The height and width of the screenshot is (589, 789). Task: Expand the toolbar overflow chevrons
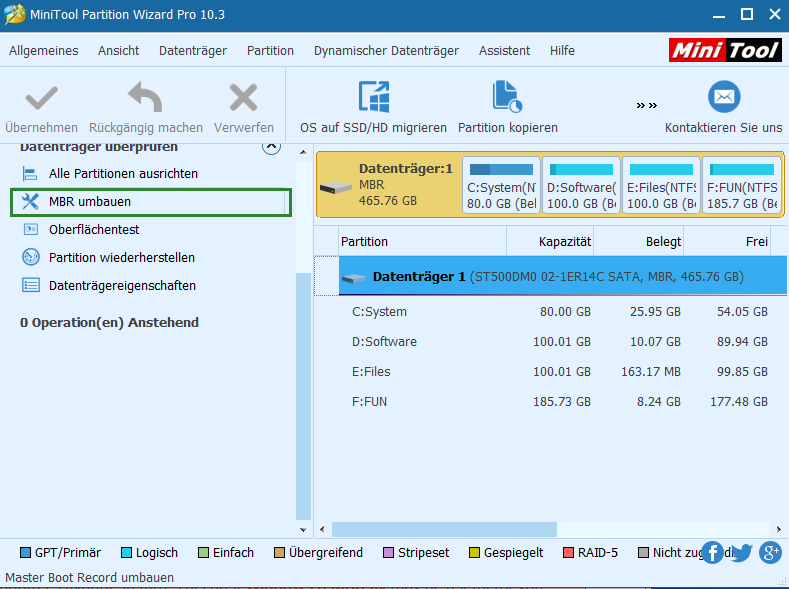click(x=647, y=105)
